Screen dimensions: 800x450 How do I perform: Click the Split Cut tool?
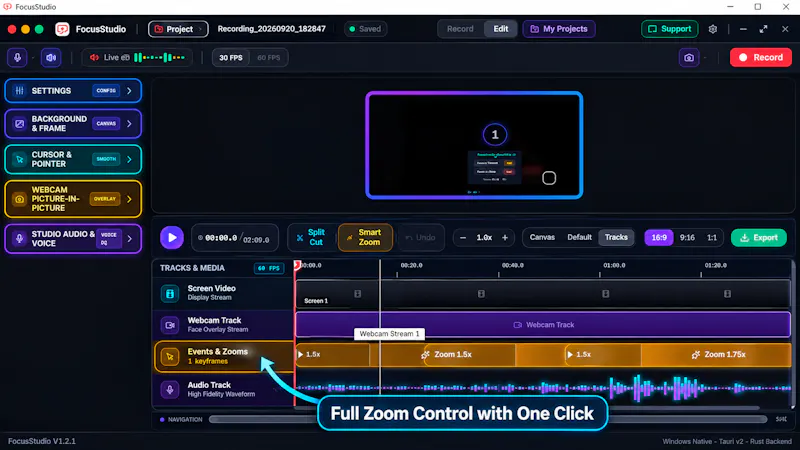tap(311, 237)
